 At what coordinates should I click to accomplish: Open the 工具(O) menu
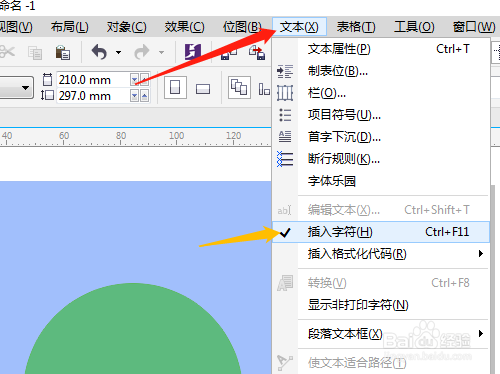pyautogui.click(x=414, y=27)
